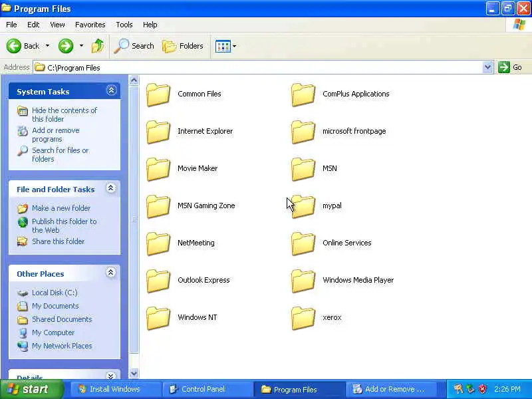The image size is (532, 399).
Task: Open the Views dropdown arrow
Action: [235, 46]
